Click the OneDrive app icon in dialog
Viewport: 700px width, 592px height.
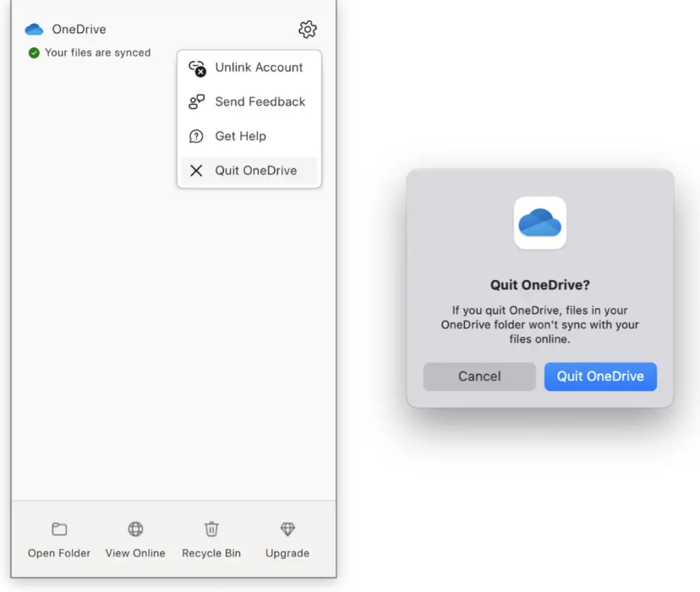(x=539, y=222)
